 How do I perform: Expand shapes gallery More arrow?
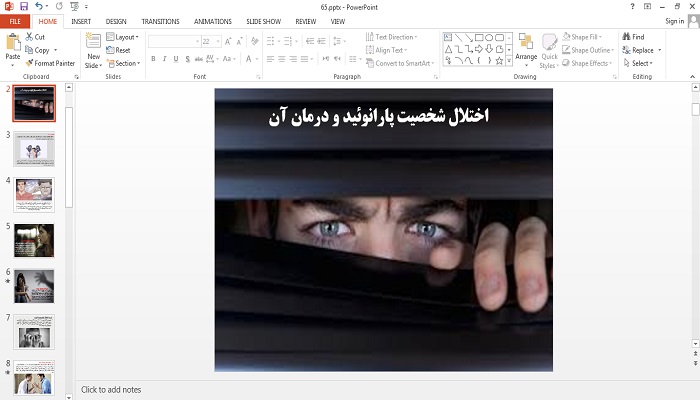click(x=509, y=61)
